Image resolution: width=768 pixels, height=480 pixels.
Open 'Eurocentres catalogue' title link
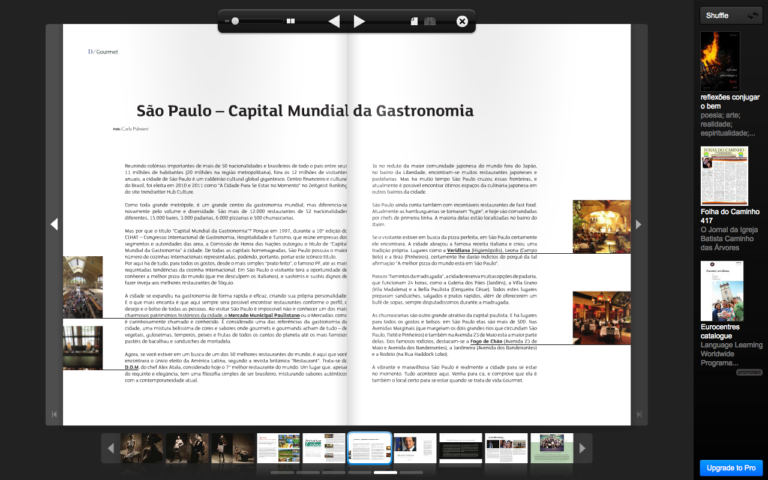point(720,331)
